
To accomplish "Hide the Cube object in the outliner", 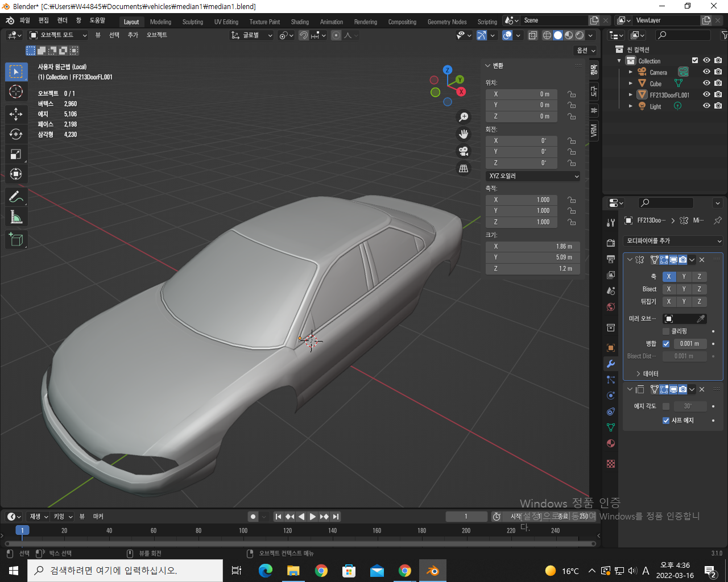I will click(x=706, y=83).
